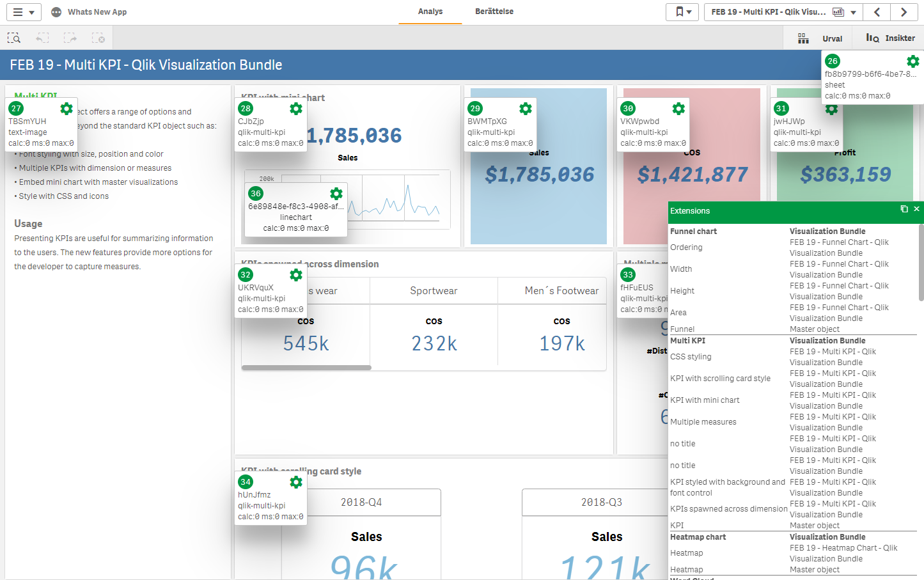Select 'KPI styled with background and font control'
The height and width of the screenshot is (580, 924).
click(793, 487)
